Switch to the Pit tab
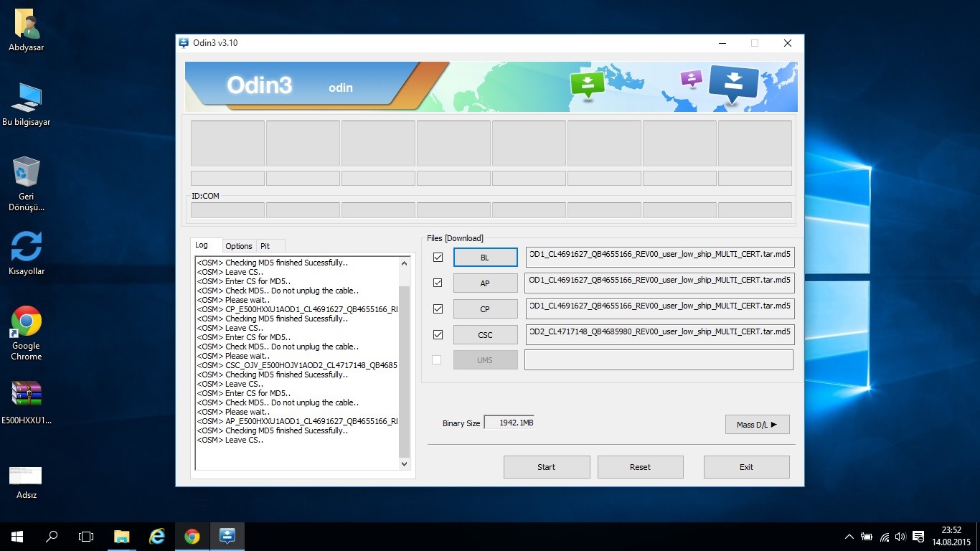The height and width of the screenshot is (551, 980). tap(265, 245)
